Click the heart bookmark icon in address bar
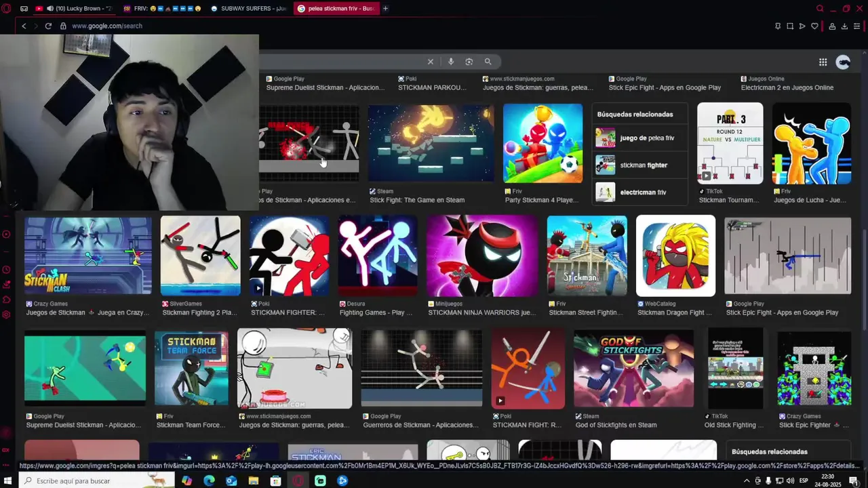This screenshot has width=868, height=488. click(814, 26)
